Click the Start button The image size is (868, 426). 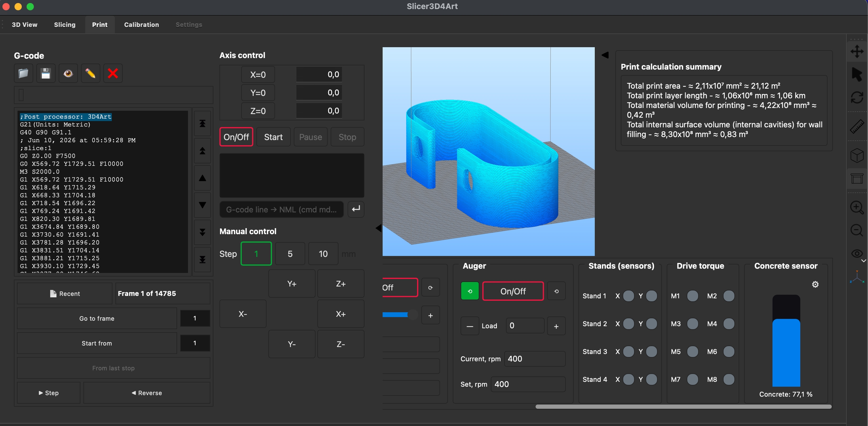273,137
